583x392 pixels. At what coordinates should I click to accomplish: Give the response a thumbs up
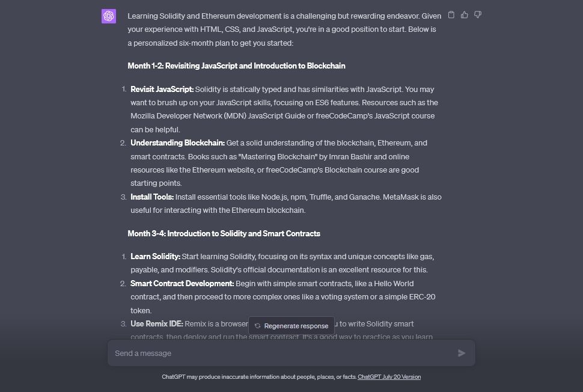(x=465, y=15)
